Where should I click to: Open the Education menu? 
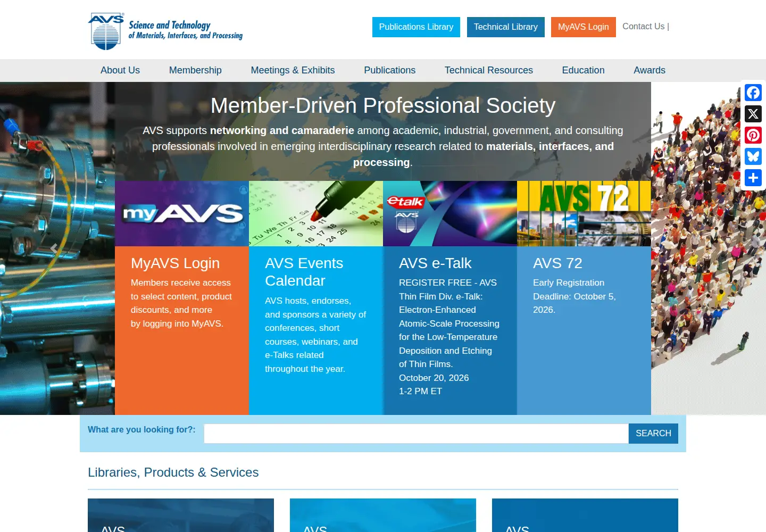(583, 70)
